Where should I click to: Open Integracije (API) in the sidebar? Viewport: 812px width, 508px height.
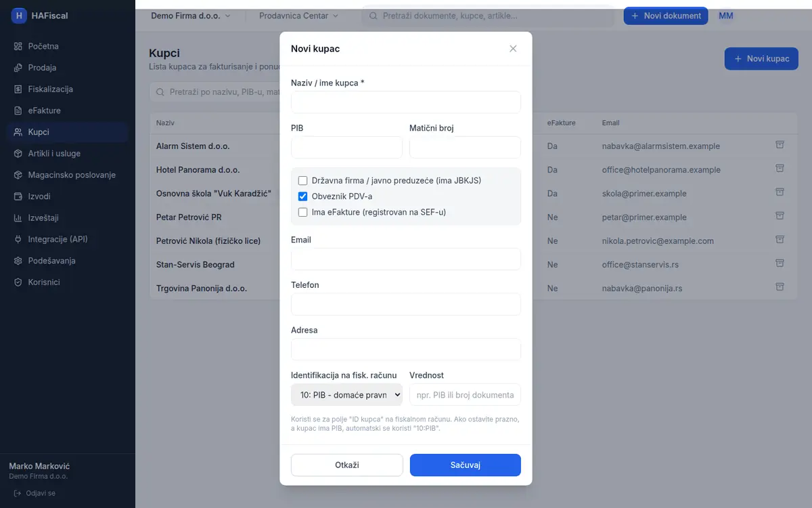click(68, 239)
